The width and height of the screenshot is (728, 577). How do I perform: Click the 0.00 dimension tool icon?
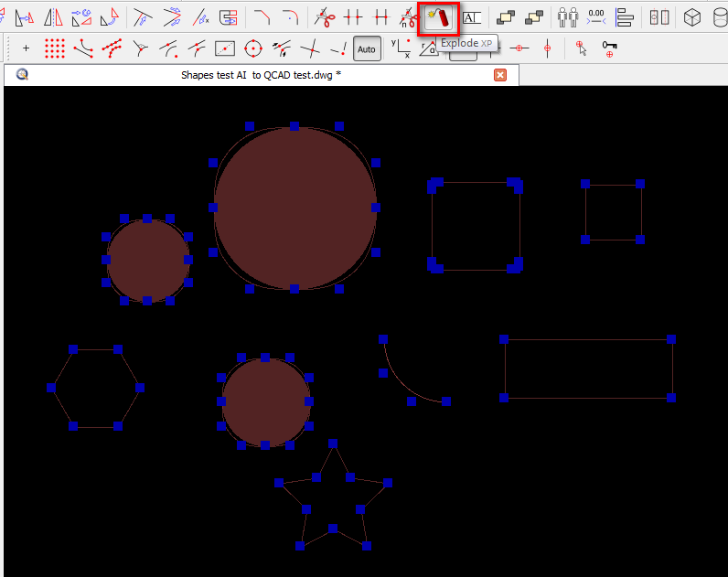point(596,17)
